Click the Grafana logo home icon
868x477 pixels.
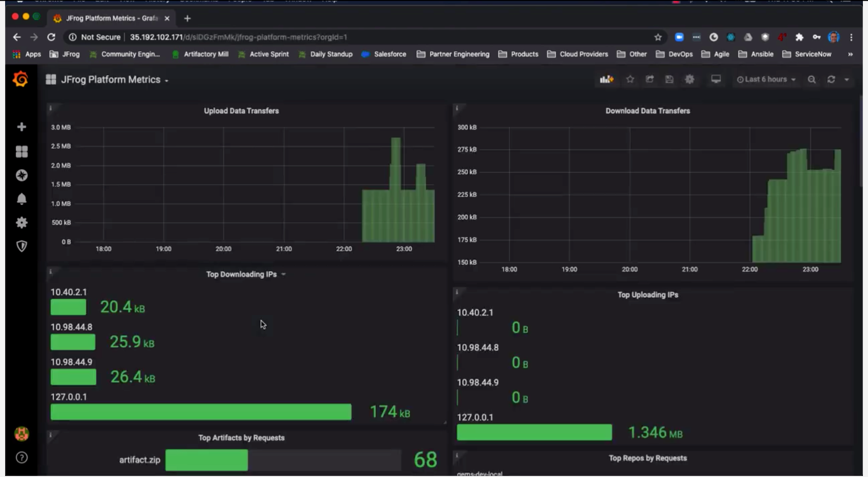(x=20, y=79)
